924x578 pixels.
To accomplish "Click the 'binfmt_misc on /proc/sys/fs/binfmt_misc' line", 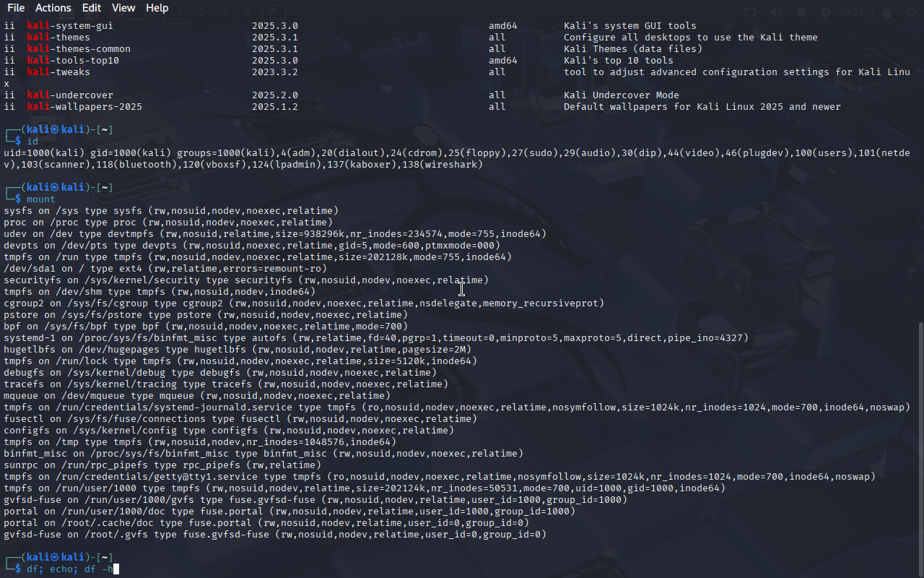I will click(x=263, y=454).
